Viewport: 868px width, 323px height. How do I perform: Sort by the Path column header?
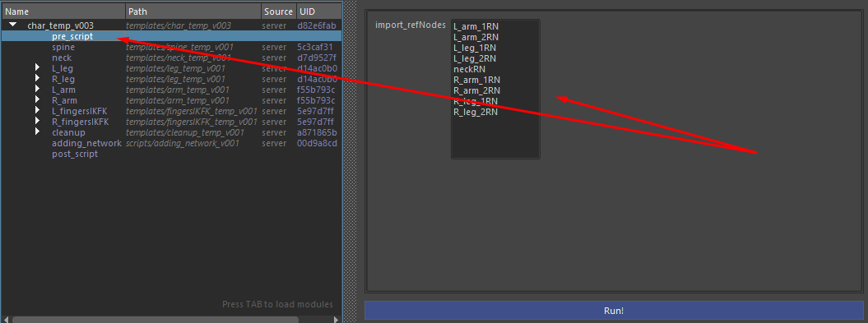point(193,11)
